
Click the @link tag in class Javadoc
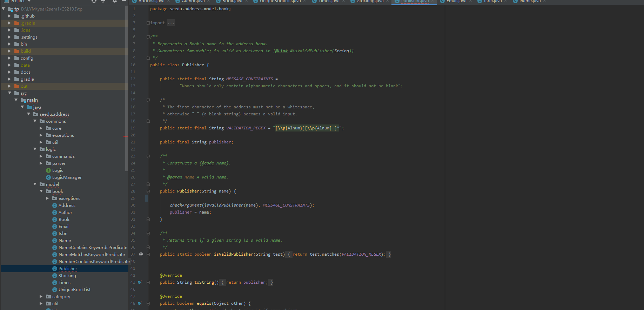pyautogui.click(x=281, y=51)
